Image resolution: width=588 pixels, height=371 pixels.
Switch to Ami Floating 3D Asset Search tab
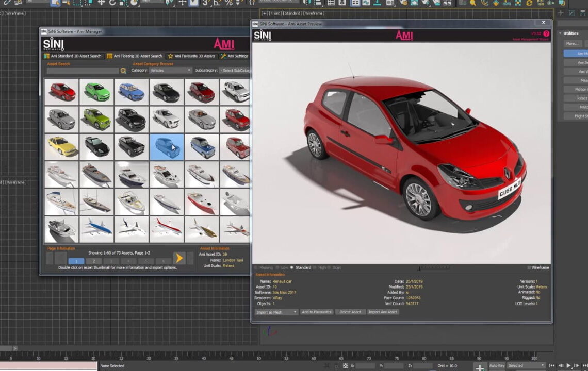137,56
